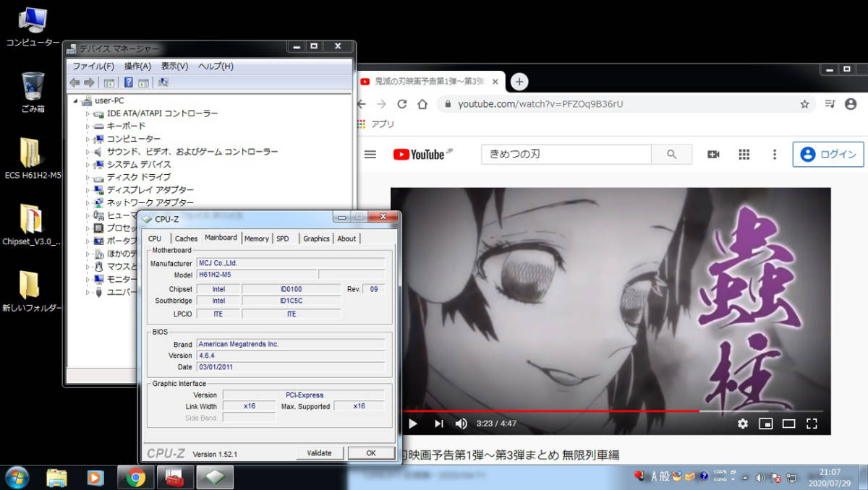The height and width of the screenshot is (490, 868).
Task: Expand the ディスプレイ アダプター tree node
Action: (x=88, y=190)
